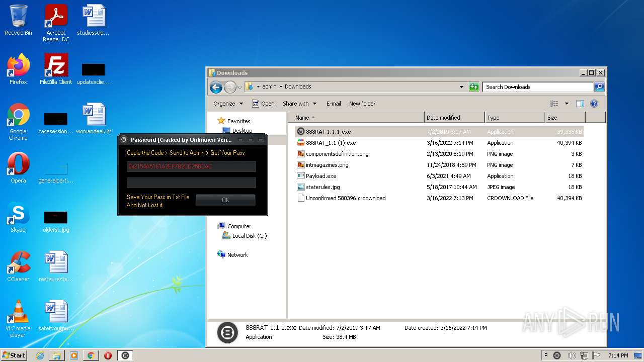Screen dimensions: 644x362
Task: Open Internet Explorer from taskbar
Action: pyautogui.click(x=40, y=355)
